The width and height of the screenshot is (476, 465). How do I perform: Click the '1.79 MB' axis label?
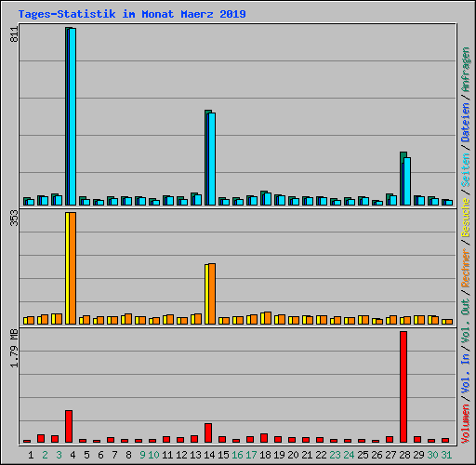click(x=15, y=348)
